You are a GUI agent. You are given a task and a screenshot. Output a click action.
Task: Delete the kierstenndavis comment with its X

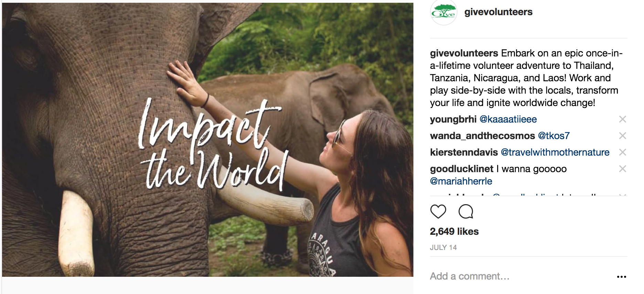click(622, 152)
